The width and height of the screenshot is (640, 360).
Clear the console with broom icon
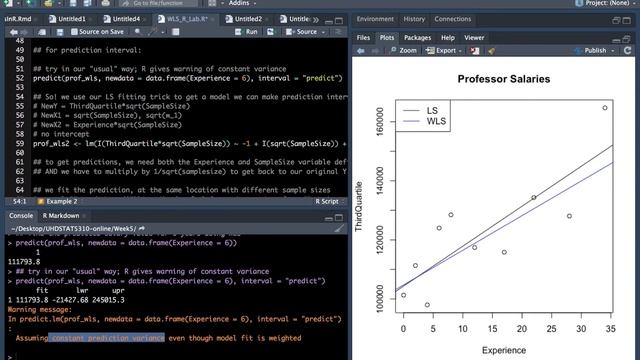pos(339,229)
